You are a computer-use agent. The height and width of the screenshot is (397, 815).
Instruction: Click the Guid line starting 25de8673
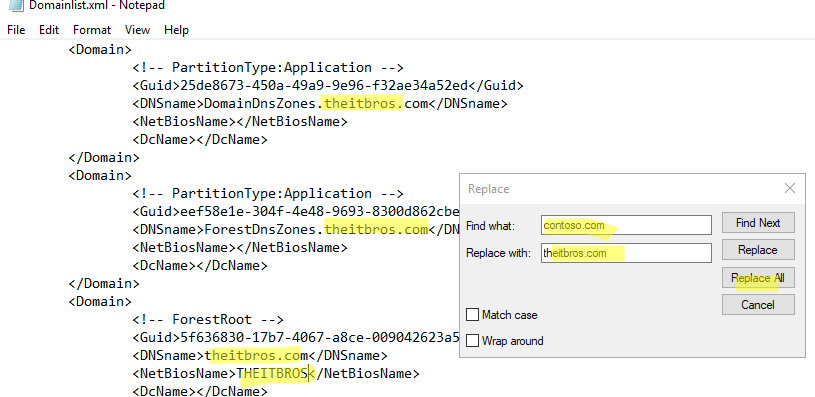coord(328,85)
